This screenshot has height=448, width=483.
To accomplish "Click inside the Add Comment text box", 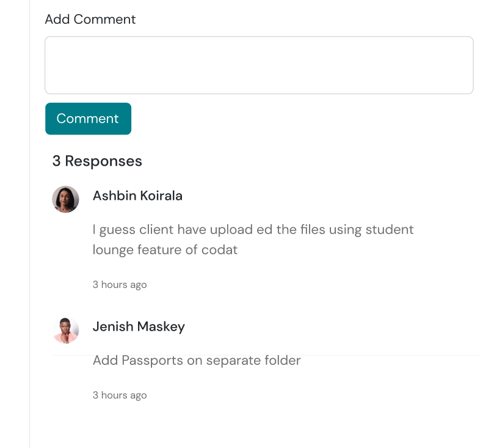I will pos(259,65).
